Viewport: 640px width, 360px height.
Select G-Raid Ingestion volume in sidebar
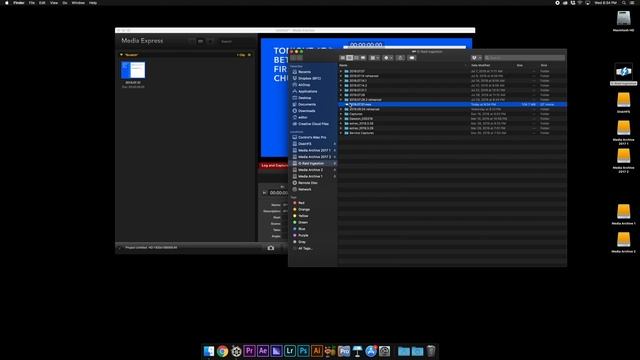click(311, 164)
